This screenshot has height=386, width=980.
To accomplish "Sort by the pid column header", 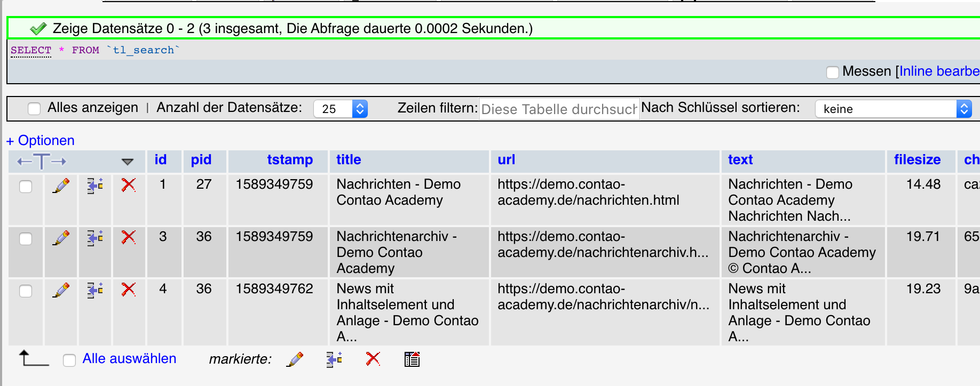I will tap(201, 159).
